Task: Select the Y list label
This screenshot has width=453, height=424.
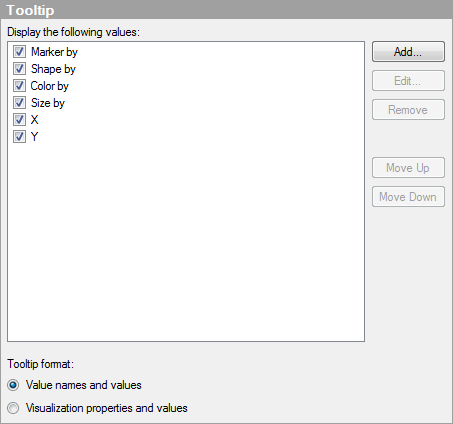Action: 34,137
